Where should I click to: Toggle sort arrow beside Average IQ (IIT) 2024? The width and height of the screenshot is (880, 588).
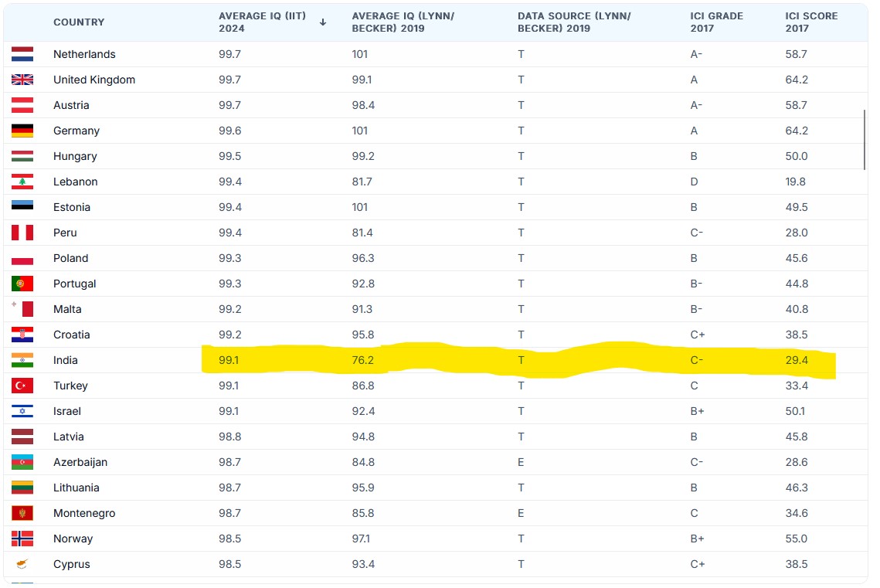tap(323, 22)
